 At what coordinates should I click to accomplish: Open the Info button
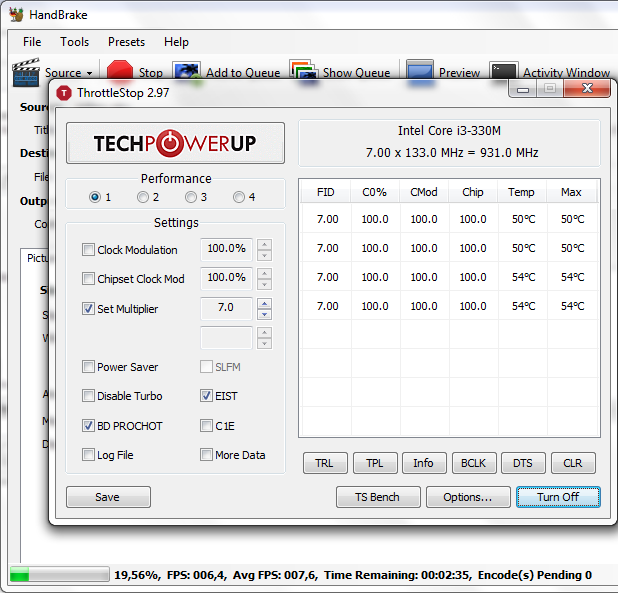coord(424,463)
